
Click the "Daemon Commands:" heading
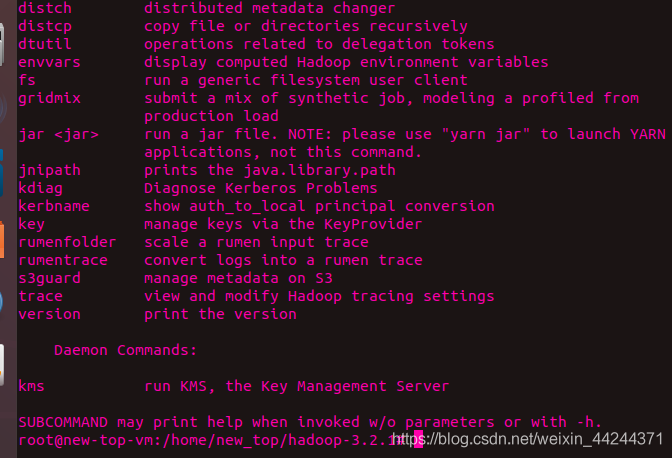[x=126, y=350]
